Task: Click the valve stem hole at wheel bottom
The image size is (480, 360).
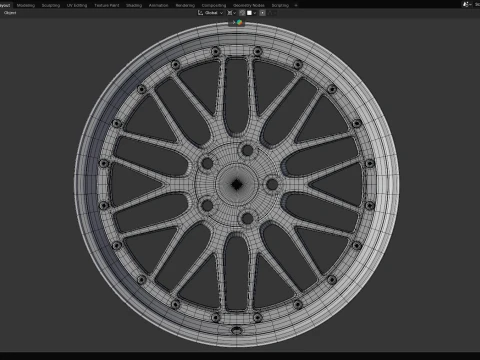Action: click(x=237, y=330)
